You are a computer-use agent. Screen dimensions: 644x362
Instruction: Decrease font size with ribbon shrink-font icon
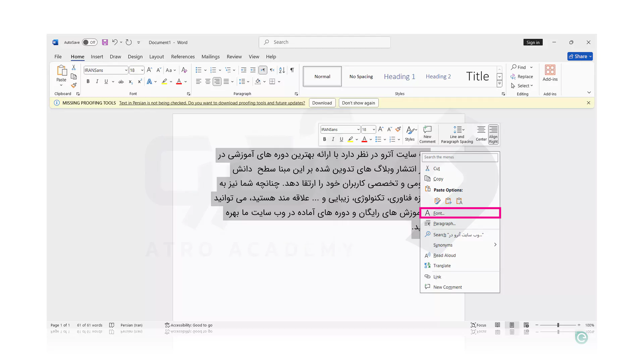(159, 70)
